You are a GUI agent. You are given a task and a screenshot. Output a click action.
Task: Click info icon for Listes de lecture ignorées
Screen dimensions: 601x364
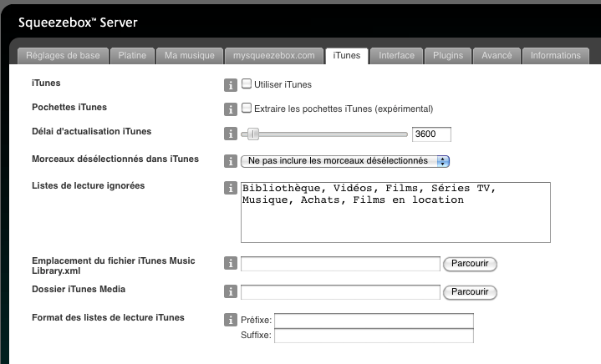click(231, 188)
